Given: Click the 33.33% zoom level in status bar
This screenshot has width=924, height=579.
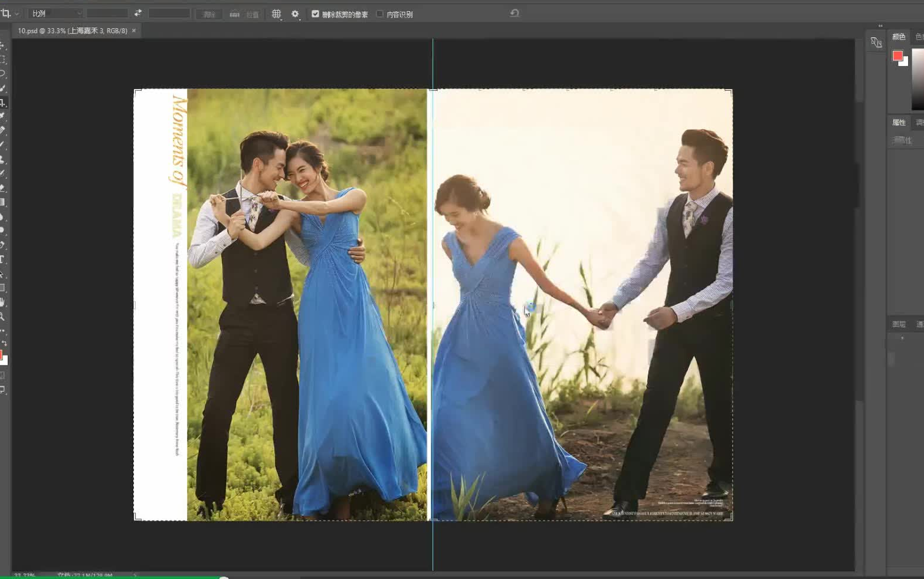Looking at the screenshot, I should coord(24,575).
